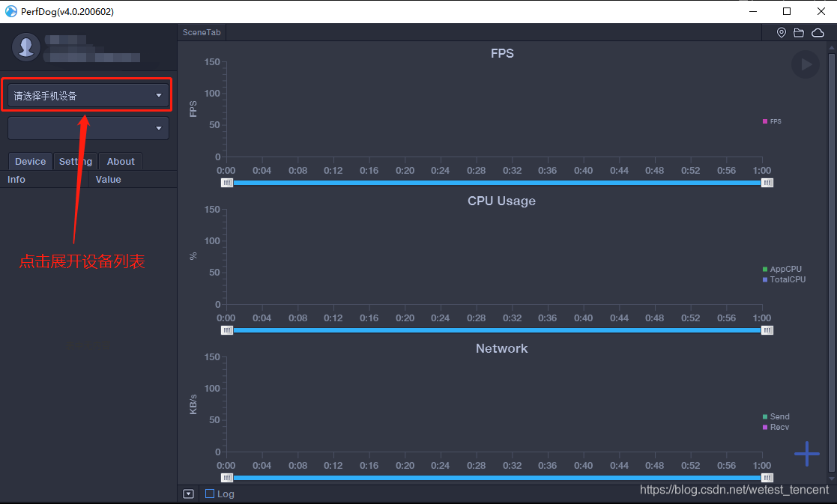Screen dimensions: 837x504
Task: Maximize the PerfDog window
Action: pyautogui.click(x=787, y=11)
